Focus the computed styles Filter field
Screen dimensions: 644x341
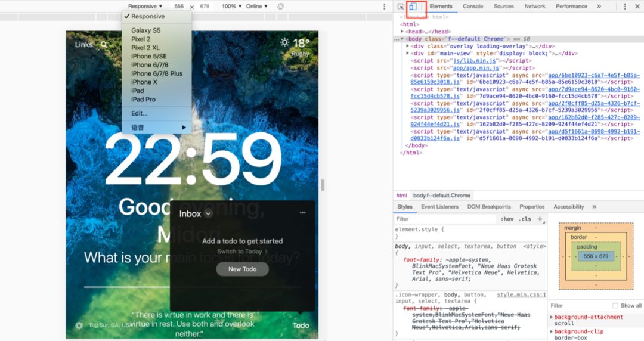[579, 306]
